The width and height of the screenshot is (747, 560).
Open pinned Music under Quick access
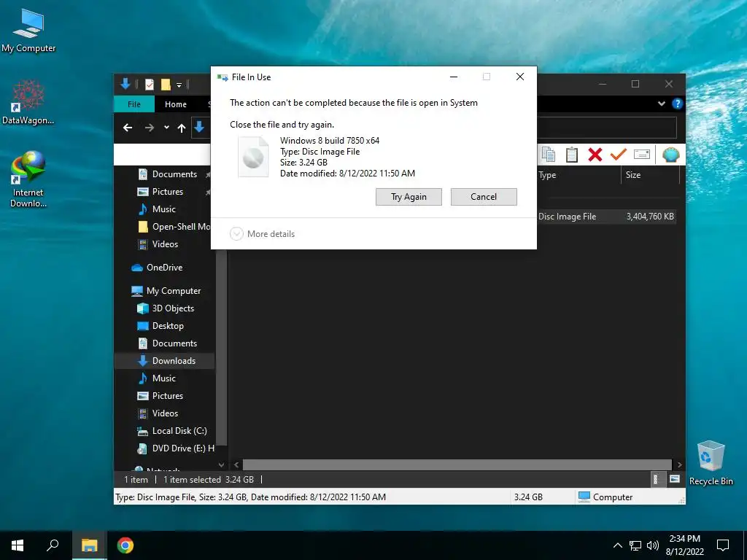[164, 209]
